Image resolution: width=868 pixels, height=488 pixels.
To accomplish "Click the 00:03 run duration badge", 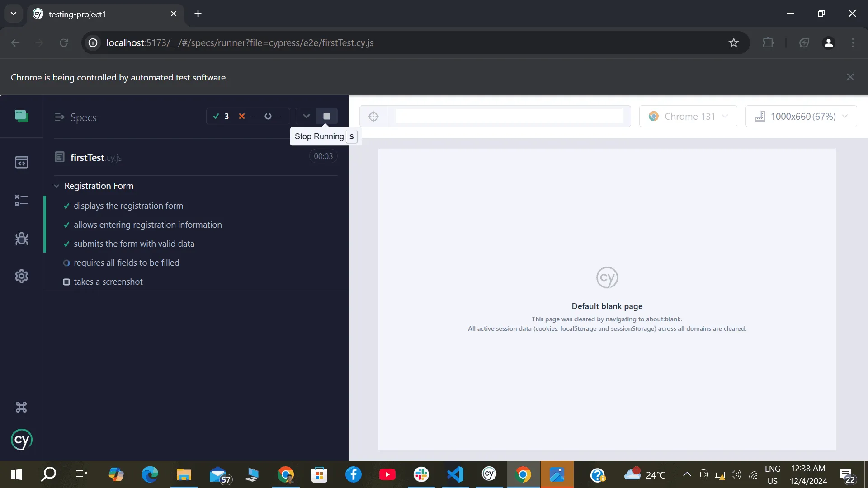I will [x=323, y=156].
